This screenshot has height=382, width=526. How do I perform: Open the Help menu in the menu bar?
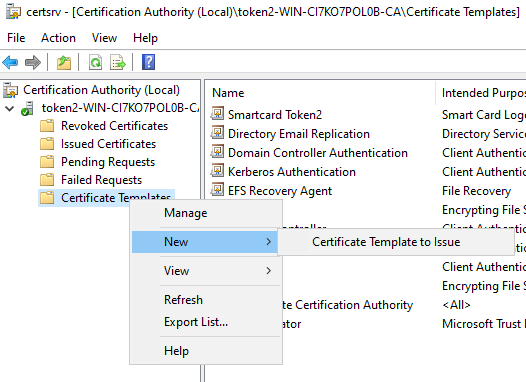click(x=145, y=38)
